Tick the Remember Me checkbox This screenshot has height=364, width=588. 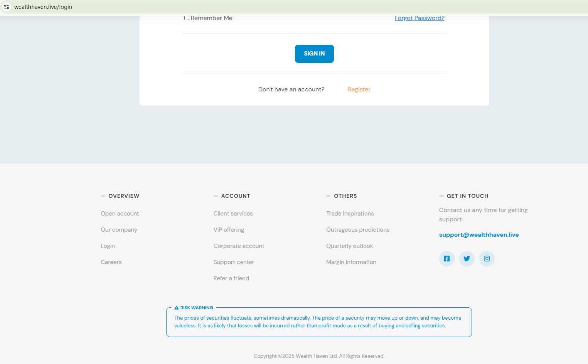tap(187, 18)
